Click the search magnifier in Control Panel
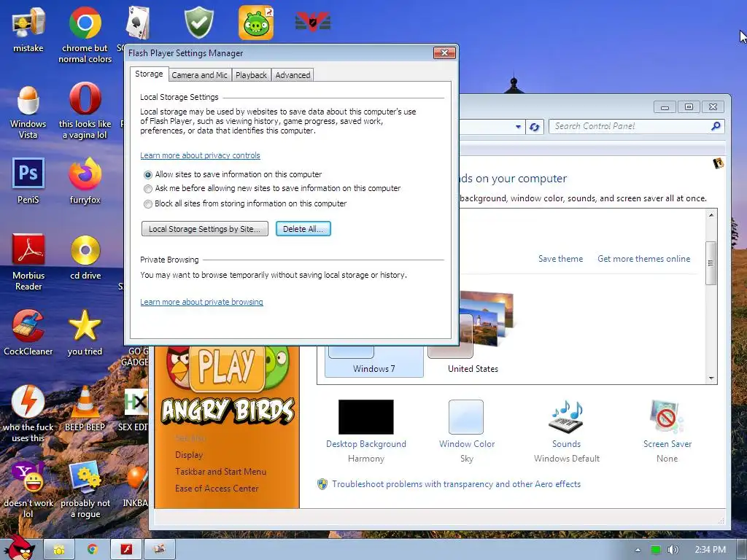This screenshot has width=747, height=560. click(716, 126)
